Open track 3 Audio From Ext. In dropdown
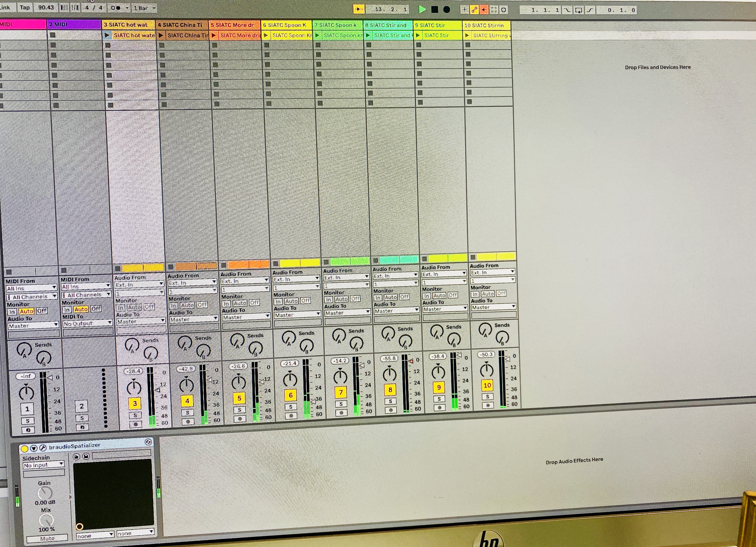The height and width of the screenshot is (547, 756). click(x=139, y=284)
